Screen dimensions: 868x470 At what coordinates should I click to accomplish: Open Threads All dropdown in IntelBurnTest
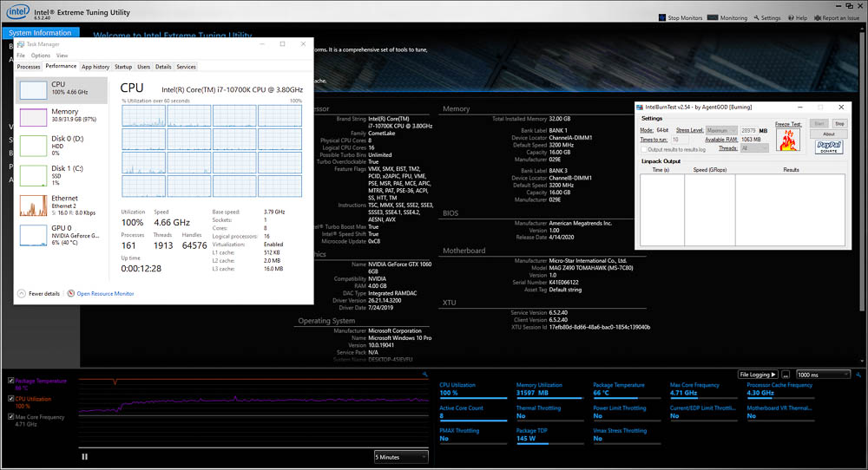(754, 148)
